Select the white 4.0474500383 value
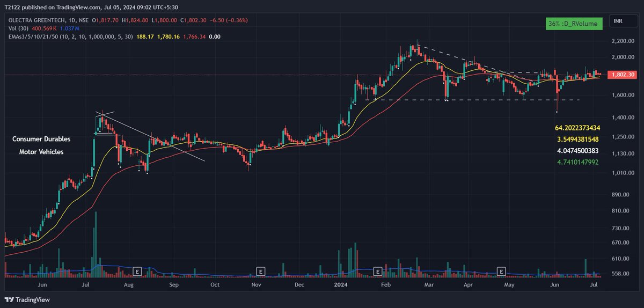 pyautogui.click(x=579, y=151)
